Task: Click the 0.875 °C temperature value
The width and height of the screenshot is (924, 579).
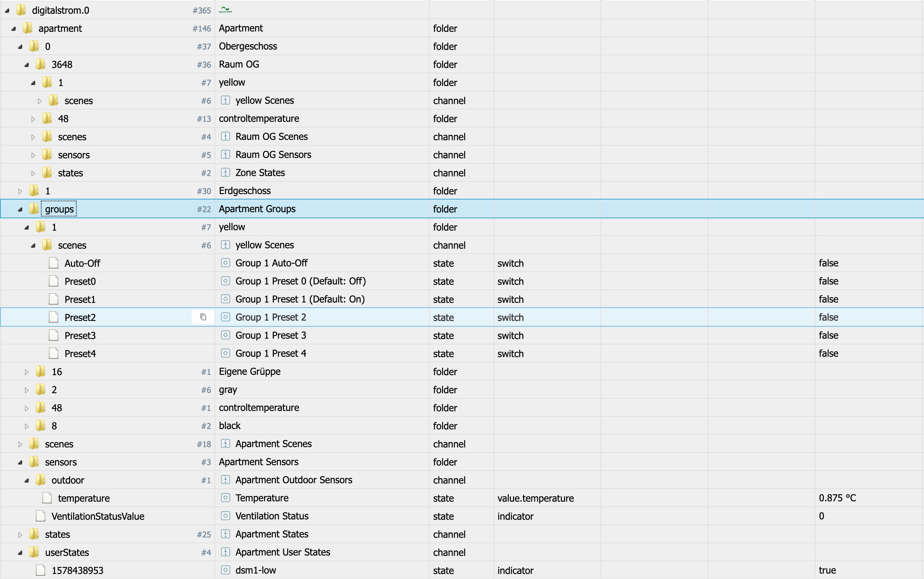Action: [x=837, y=498]
